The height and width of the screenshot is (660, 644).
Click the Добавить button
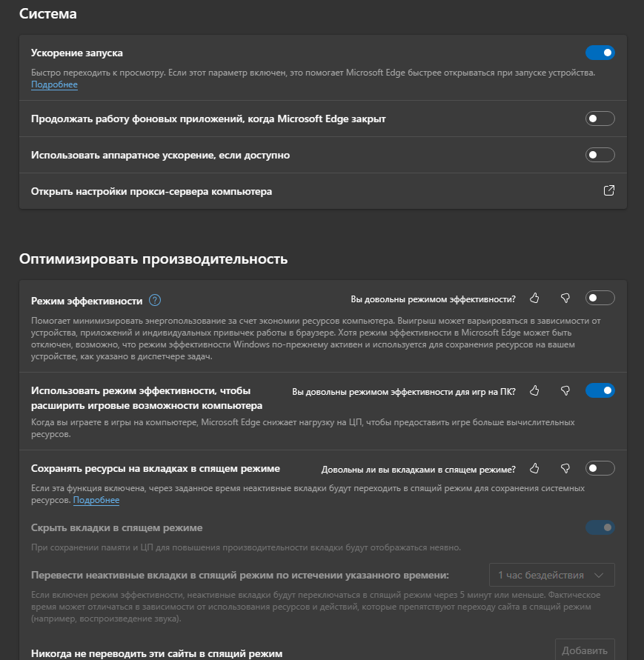pos(585,650)
